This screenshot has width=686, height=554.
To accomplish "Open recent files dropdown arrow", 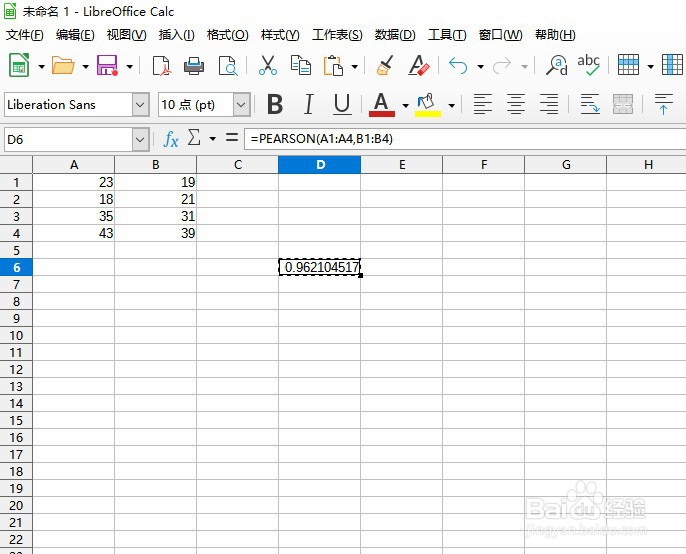I will click(x=86, y=67).
